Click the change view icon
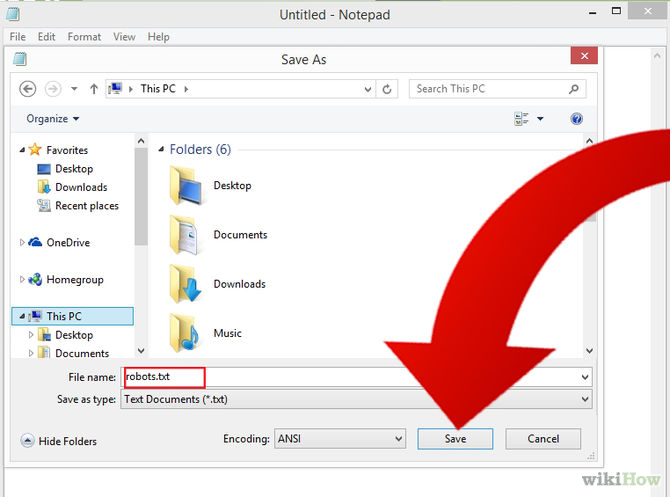 (x=521, y=119)
